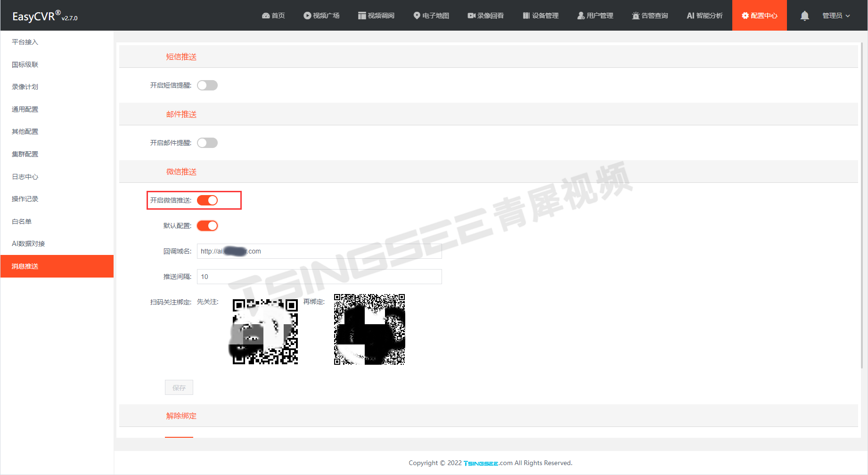Select 消息推送 in the sidebar
The width and height of the screenshot is (868, 475).
57,266
